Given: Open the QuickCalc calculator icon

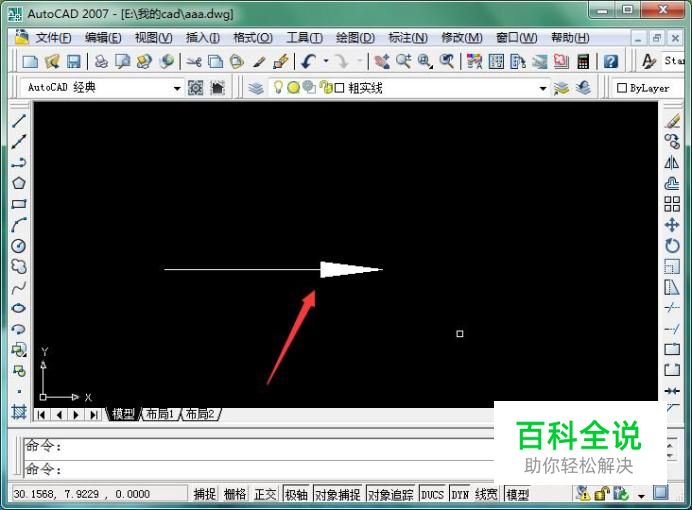Looking at the screenshot, I should pos(583,61).
